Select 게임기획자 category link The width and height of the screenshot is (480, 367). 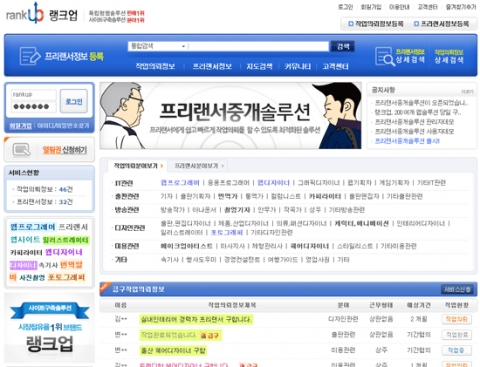[394, 183]
